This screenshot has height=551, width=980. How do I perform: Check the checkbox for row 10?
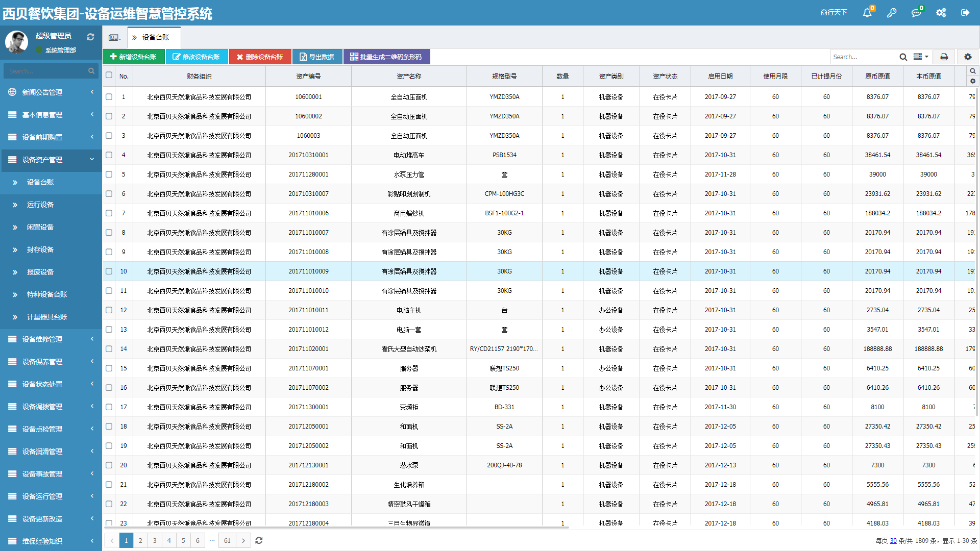click(x=109, y=271)
